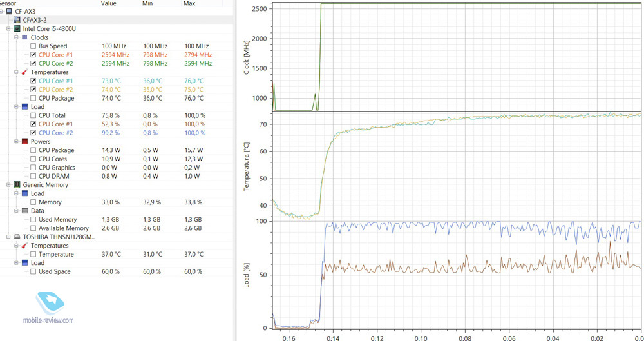The width and height of the screenshot is (644, 341).
Task: Click the Value column header
Action: click(x=120, y=3)
